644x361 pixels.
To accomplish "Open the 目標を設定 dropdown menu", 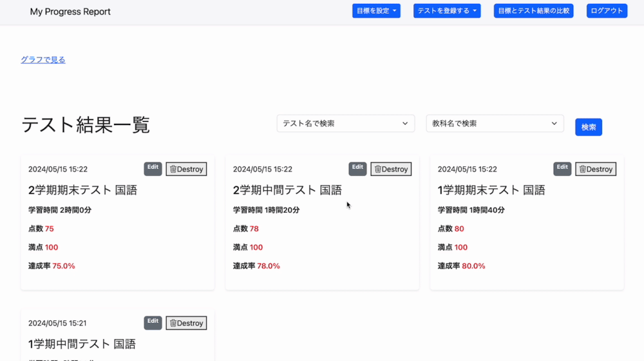I will 376,11.
